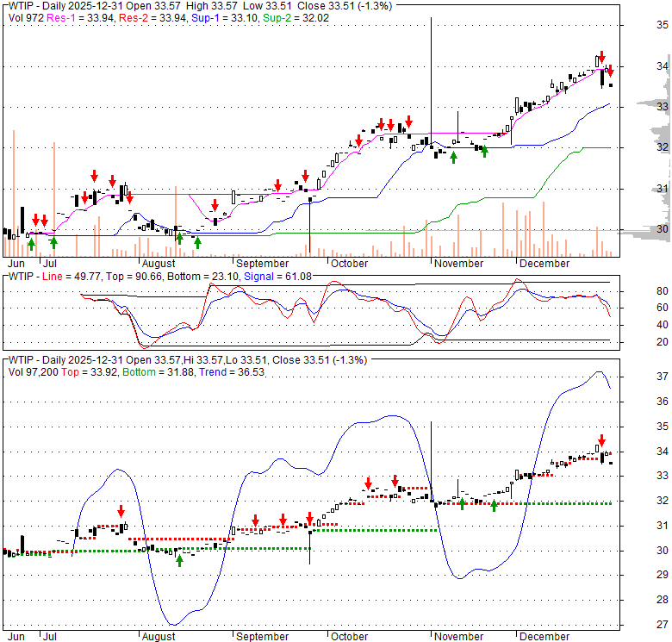
Task: Click the green up arrow above Jun label, top chart
Action: coord(31,244)
